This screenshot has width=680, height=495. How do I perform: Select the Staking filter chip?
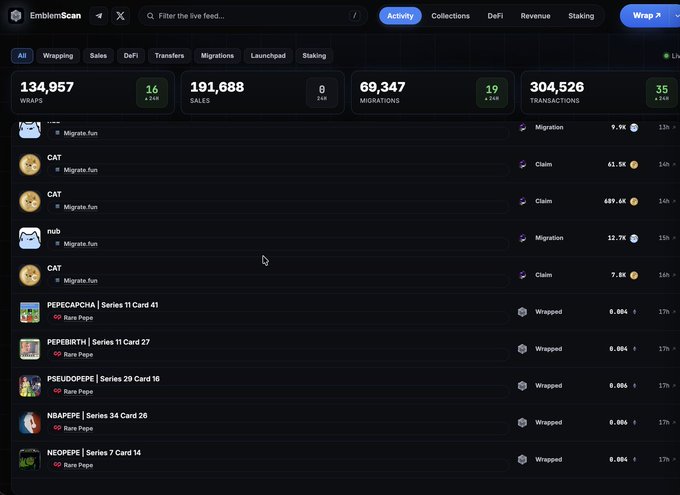314,56
